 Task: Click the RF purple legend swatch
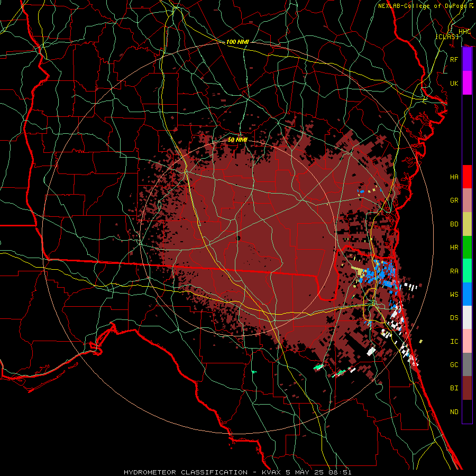(467, 59)
